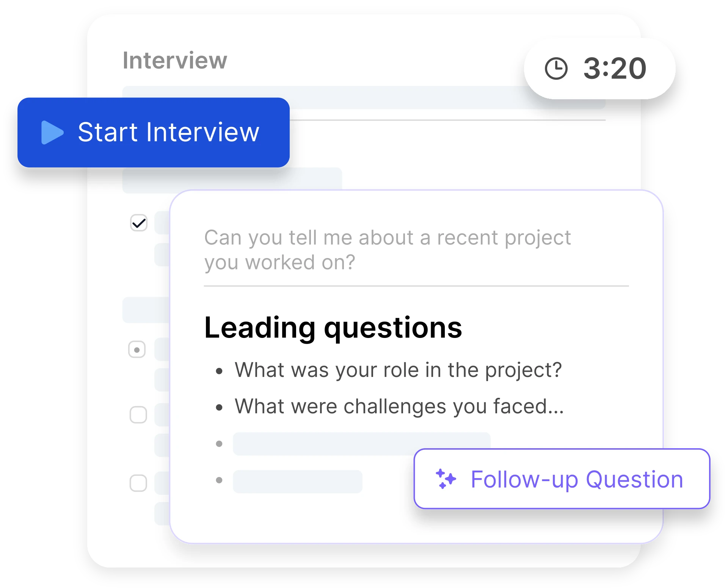Select 'What was your role in the project?'
Image resolution: width=728 pixels, height=588 pixels.
397,370
